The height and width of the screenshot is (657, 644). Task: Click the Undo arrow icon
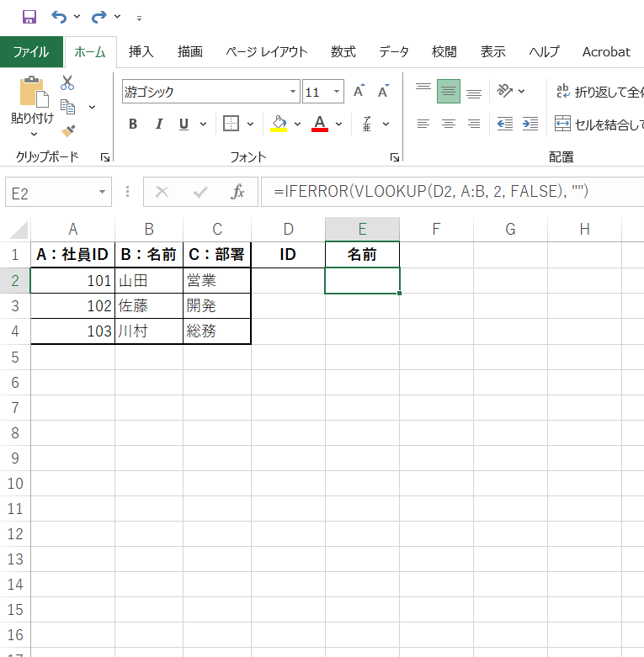coord(59,17)
